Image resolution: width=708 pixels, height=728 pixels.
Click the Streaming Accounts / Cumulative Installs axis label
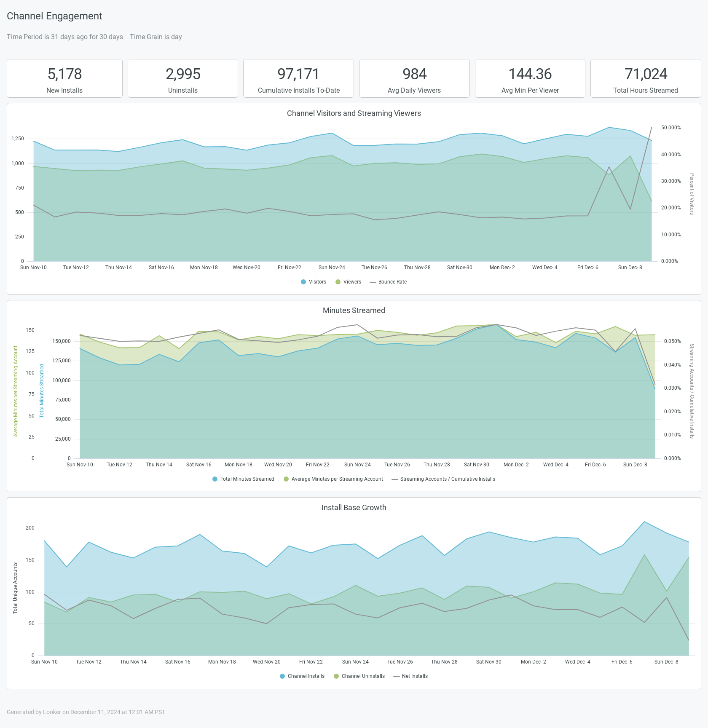692,391
